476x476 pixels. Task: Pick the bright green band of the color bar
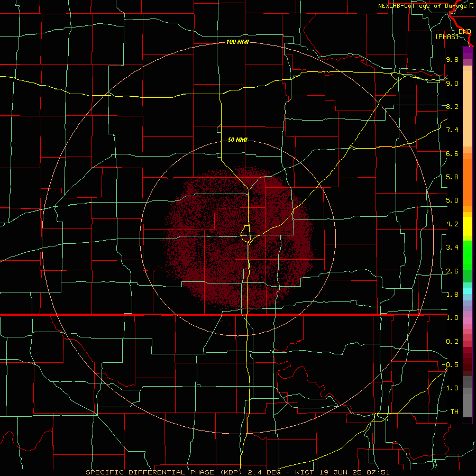467,255
